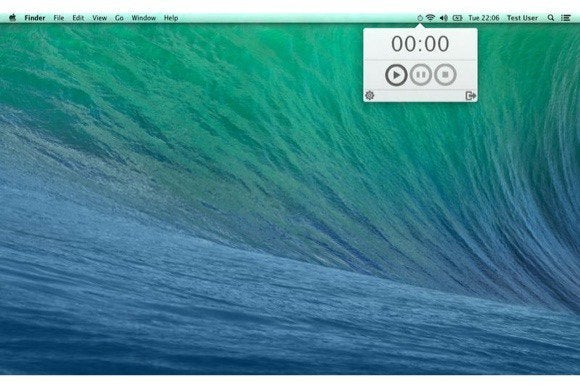Quit the timer app using the exit icon
This screenshot has height=388, width=580.
pyautogui.click(x=471, y=96)
